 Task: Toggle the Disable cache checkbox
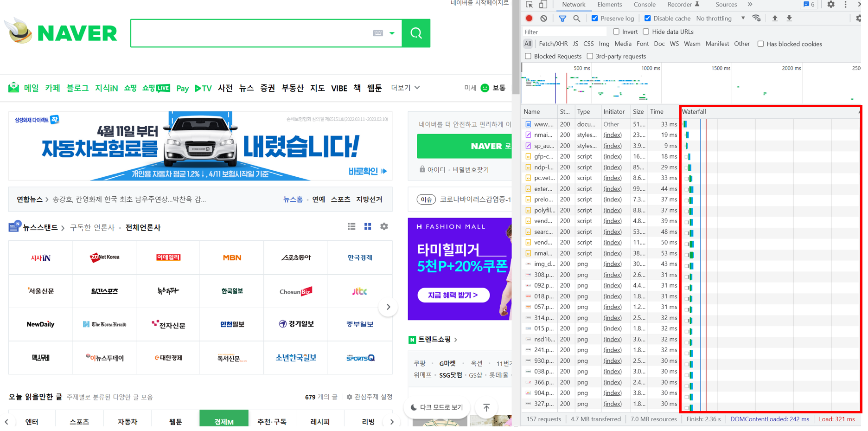pyautogui.click(x=648, y=19)
